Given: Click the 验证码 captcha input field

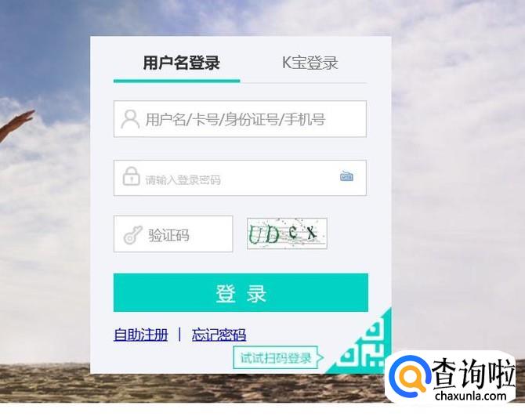Looking at the screenshot, I should (173, 234).
